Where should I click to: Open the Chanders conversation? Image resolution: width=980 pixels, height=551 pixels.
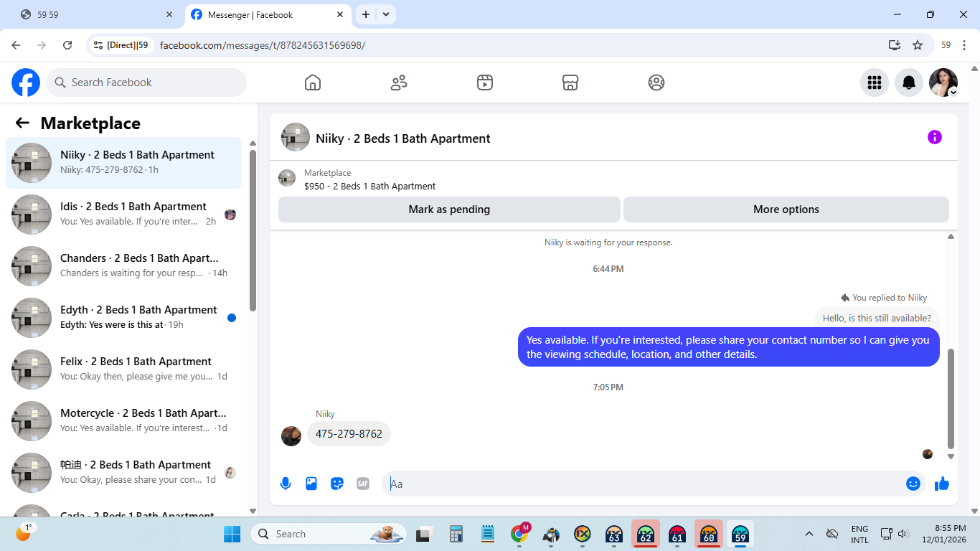124,266
